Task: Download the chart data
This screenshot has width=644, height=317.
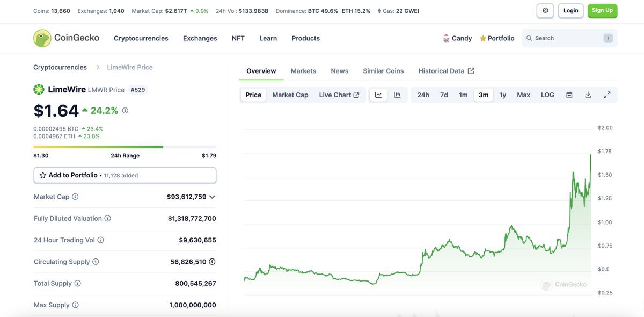Action: [x=588, y=95]
